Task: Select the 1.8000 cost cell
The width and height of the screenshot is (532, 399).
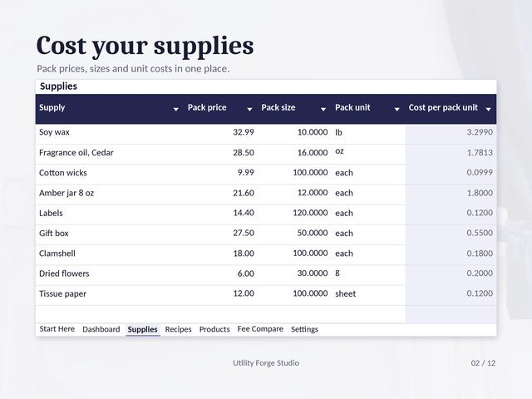Action: pyautogui.click(x=451, y=193)
